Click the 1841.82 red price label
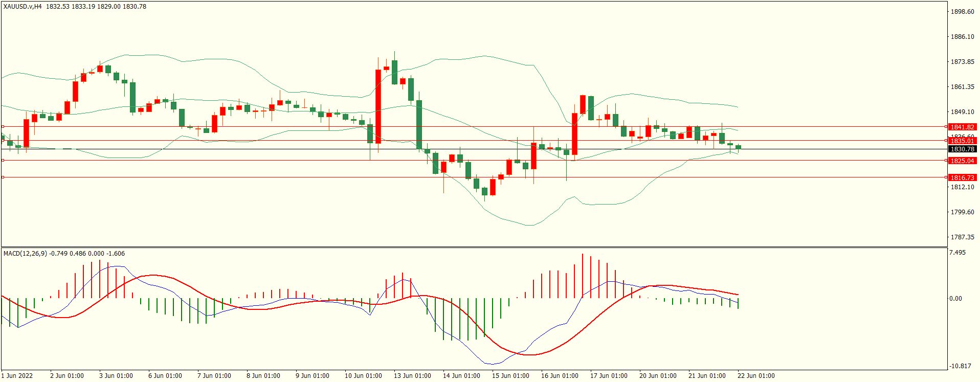 (x=962, y=127)
